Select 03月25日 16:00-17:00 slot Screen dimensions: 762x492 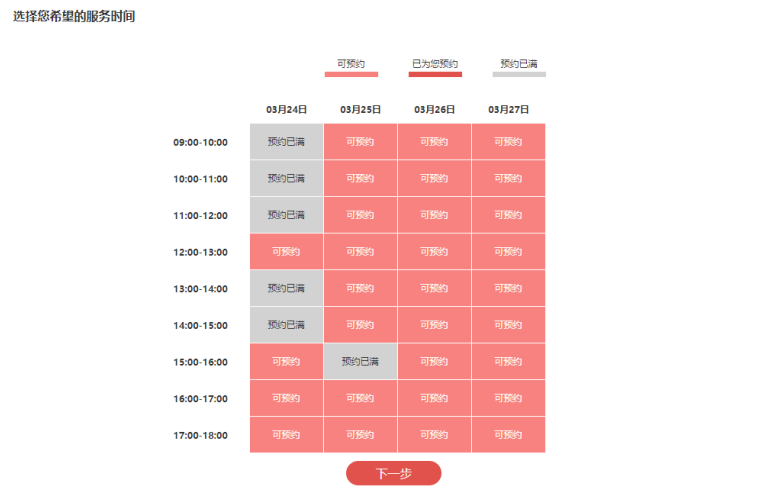[360, 398]
